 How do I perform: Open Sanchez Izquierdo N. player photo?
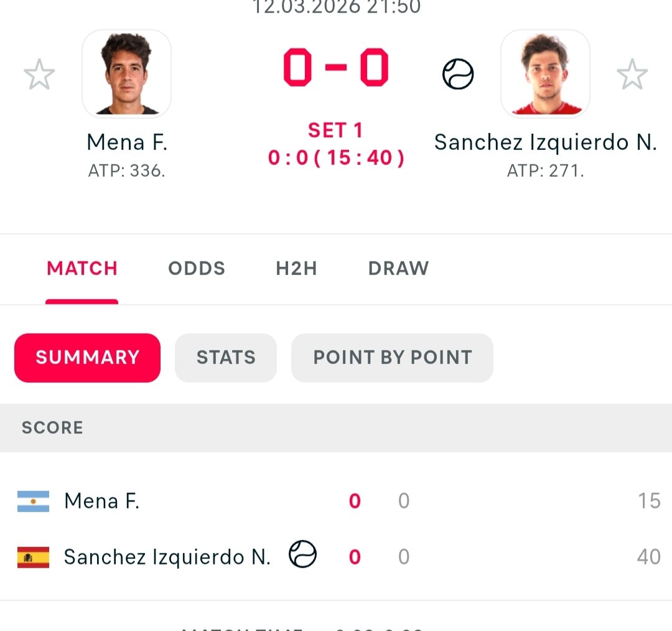point(545,73)
